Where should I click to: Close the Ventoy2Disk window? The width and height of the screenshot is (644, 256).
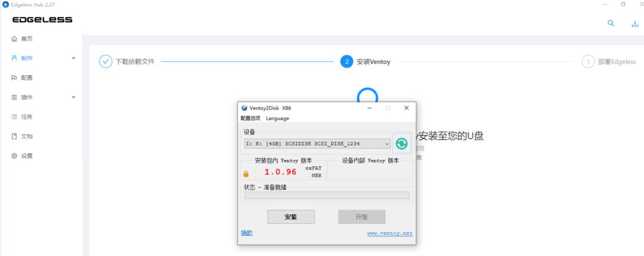pyautogui.click(x=406, y=108)
